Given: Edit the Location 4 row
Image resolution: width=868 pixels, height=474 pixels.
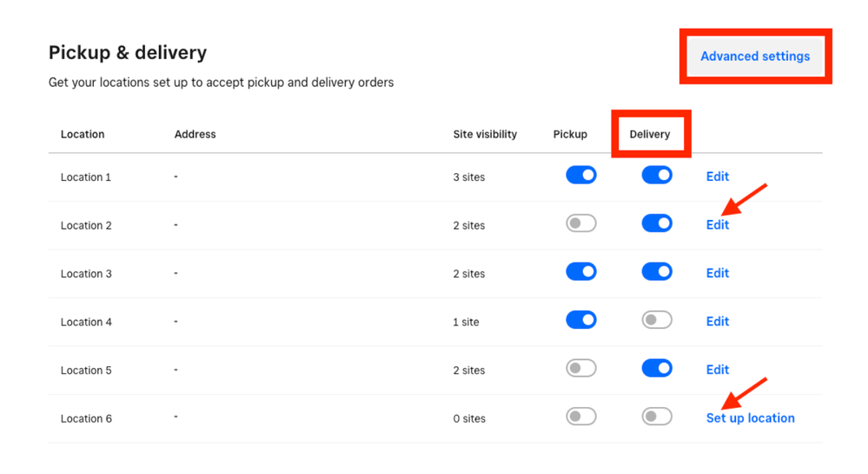Looking at the screenshot, I should pyautogui.click(x=717, y=321).
